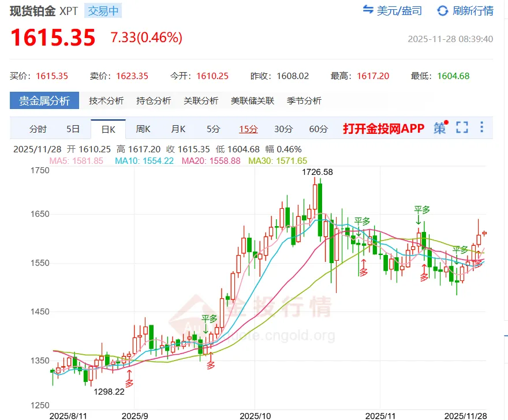508x420 pixels.
Task: Open 贵金属分析 tab
Action: point(44,100)
